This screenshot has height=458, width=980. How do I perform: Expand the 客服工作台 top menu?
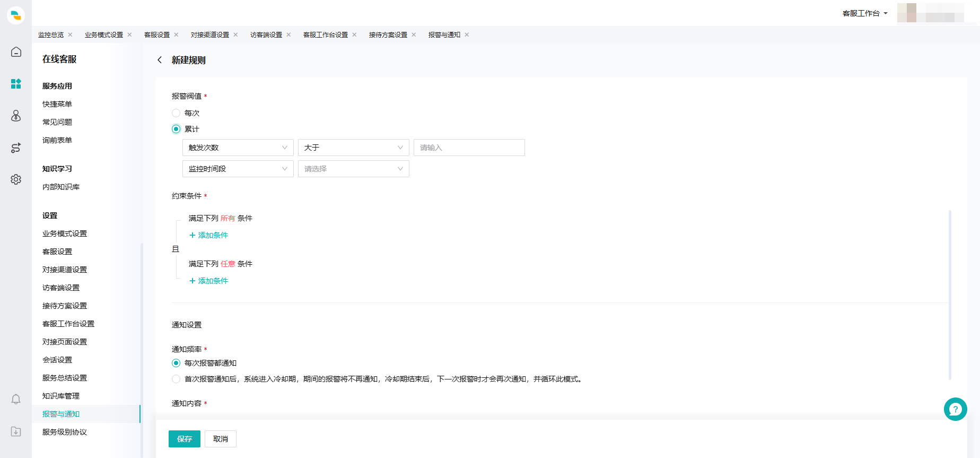coord(865,13)
